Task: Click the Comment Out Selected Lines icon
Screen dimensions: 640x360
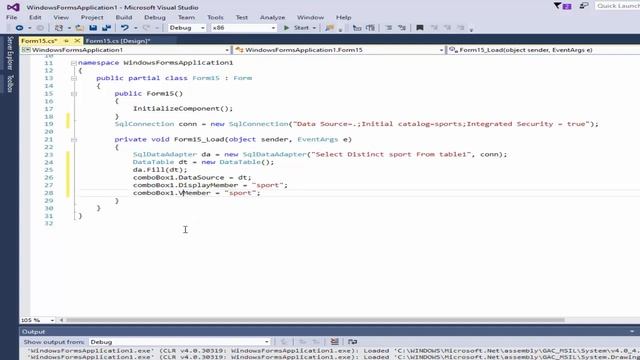Action: 389,28
